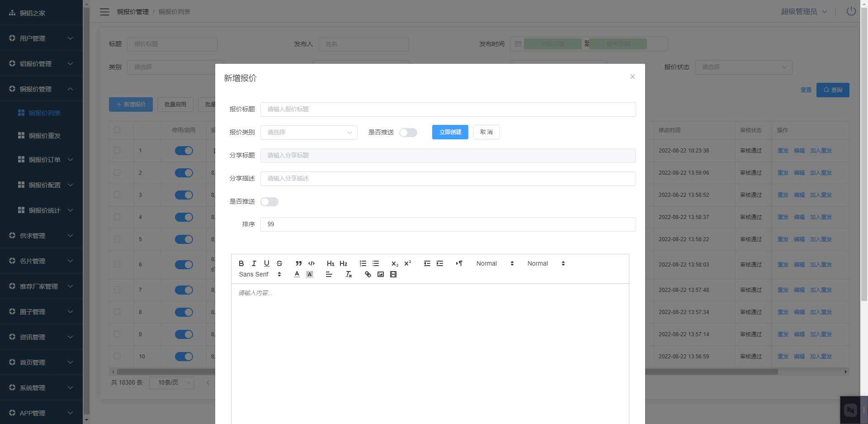
Task: Open the 报价类别 dropdown
Action: 309,133
